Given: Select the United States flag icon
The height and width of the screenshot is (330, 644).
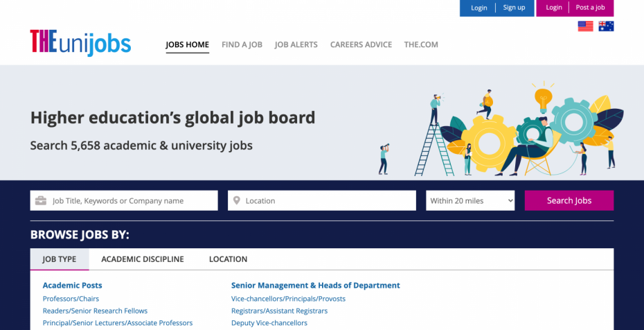Looking at the screenshot, I should (x=585, y=26).
